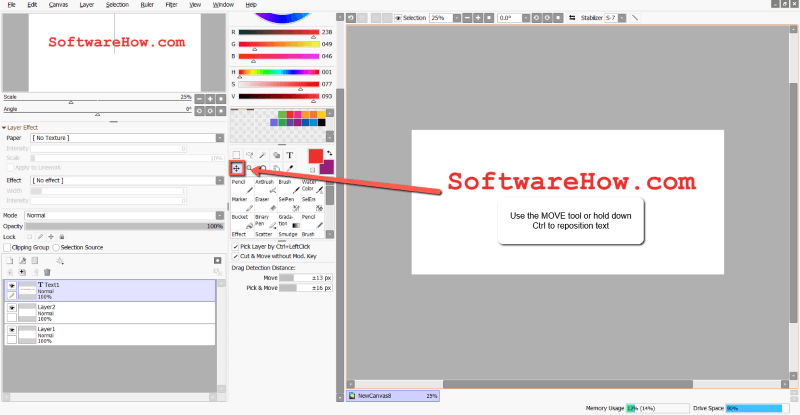The width and height of the screenshot is (800, 415).
Task: Select the Move tool
Action: 237,168
